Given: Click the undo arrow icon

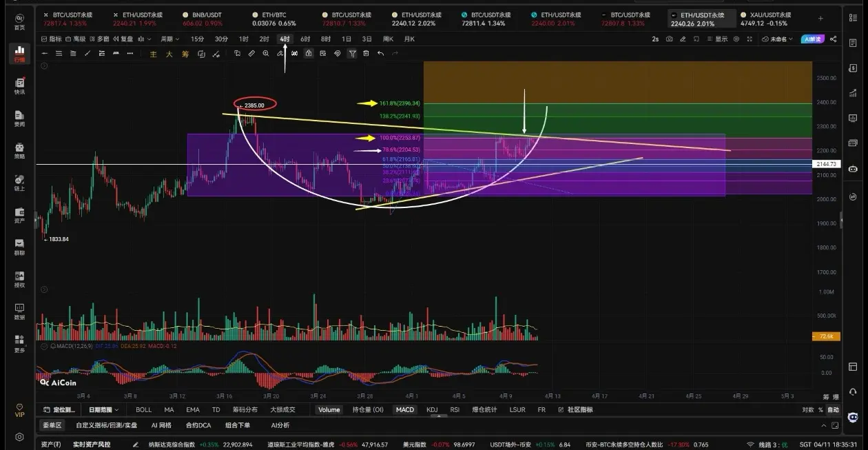Looking at the screenshot, I should click(380, 53).
